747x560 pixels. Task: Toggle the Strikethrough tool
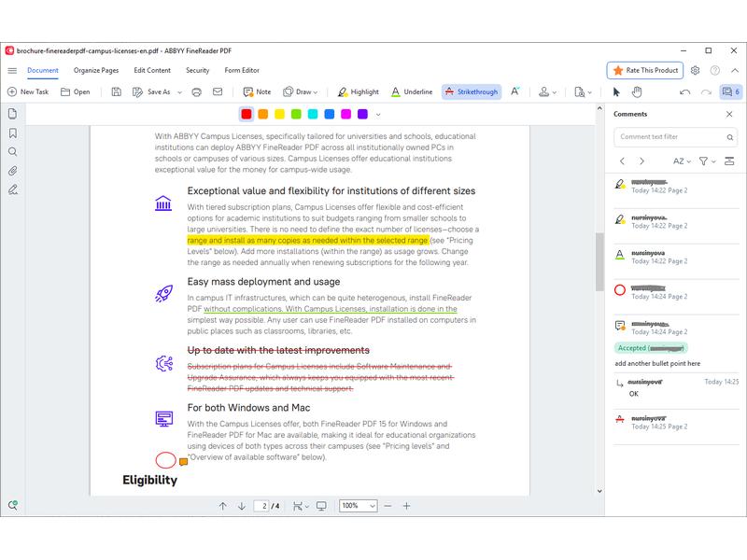(472, 91)
